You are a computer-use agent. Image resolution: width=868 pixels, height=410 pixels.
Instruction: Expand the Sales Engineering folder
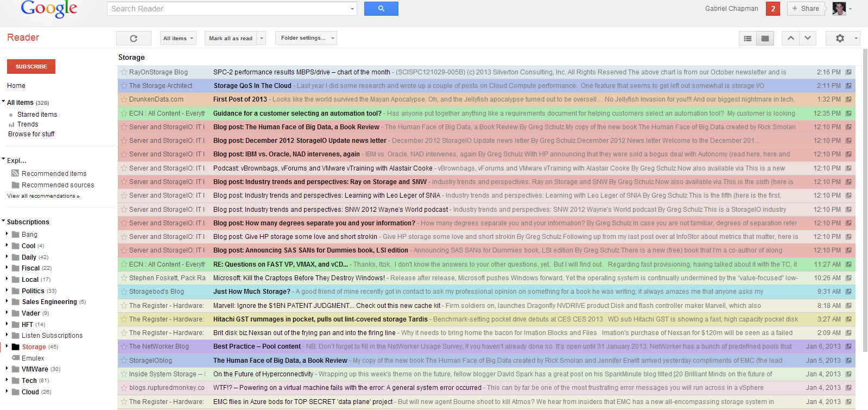[7, 301]
